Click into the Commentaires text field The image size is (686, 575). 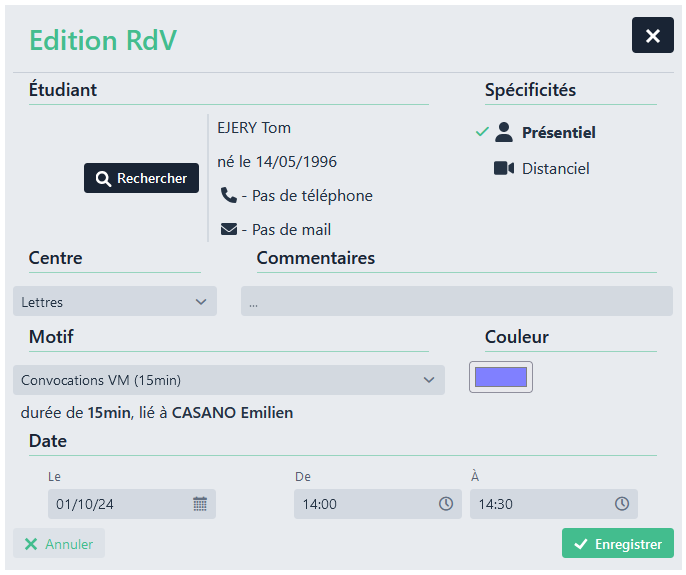(x=456, y=301)
